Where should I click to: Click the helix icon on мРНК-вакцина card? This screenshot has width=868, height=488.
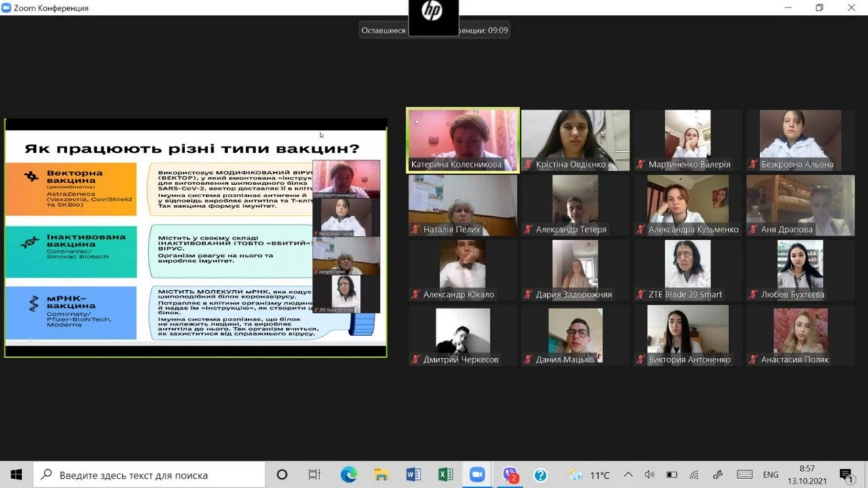point(33,304)
